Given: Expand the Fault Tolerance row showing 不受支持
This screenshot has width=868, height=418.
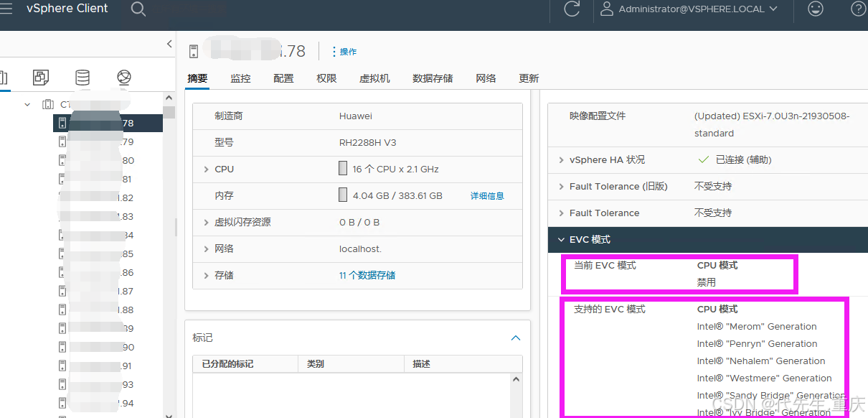Looking at the screenshot, I should [x=561, y=213].
